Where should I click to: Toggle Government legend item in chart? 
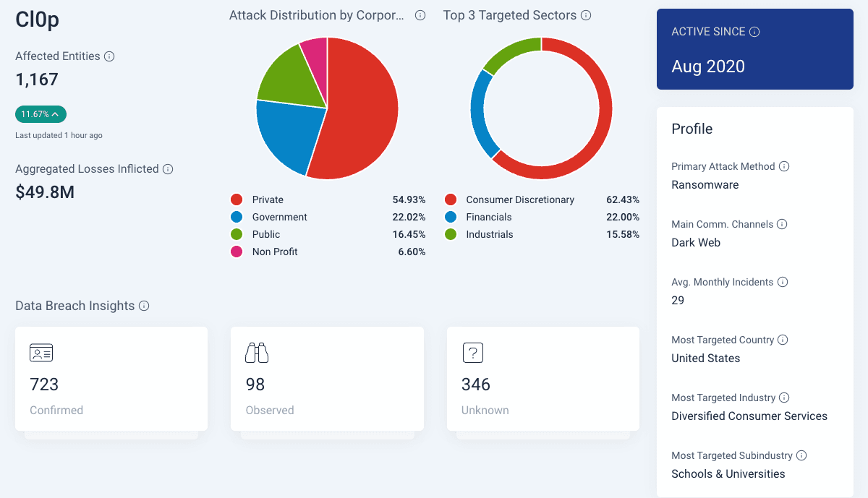point(279,217)
